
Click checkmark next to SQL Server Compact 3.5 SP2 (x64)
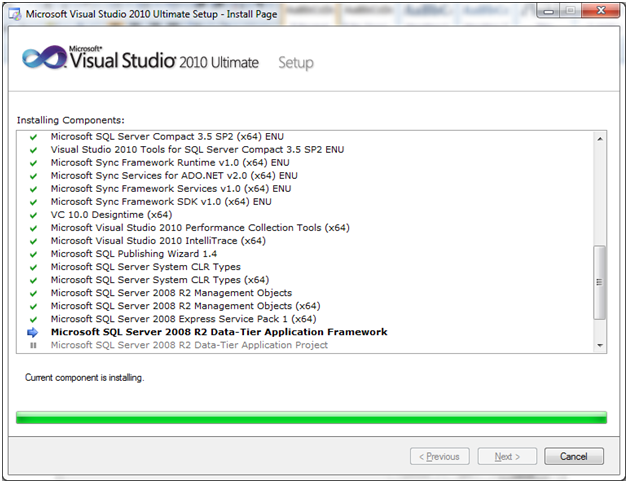33,137
